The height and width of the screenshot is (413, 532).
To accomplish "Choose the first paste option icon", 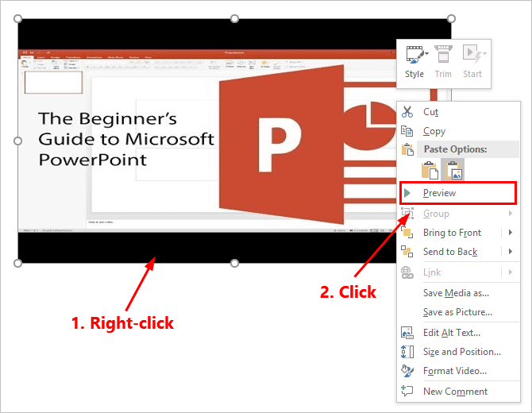I will 430,169.
